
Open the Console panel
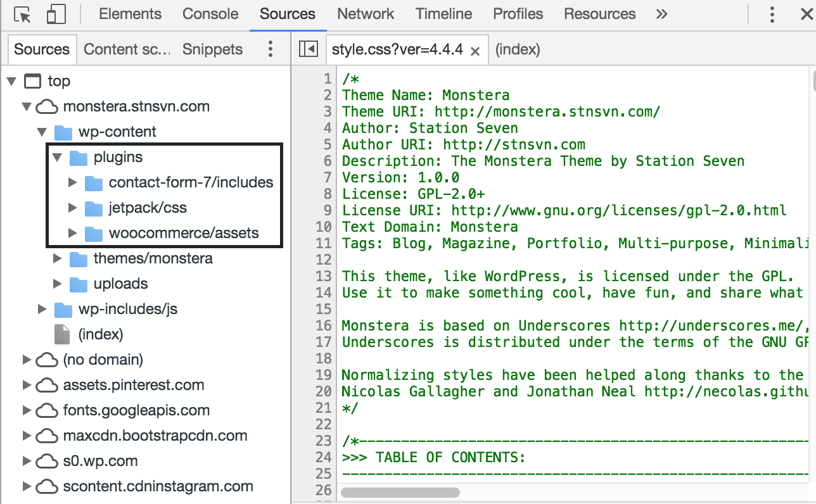[210, 13]
